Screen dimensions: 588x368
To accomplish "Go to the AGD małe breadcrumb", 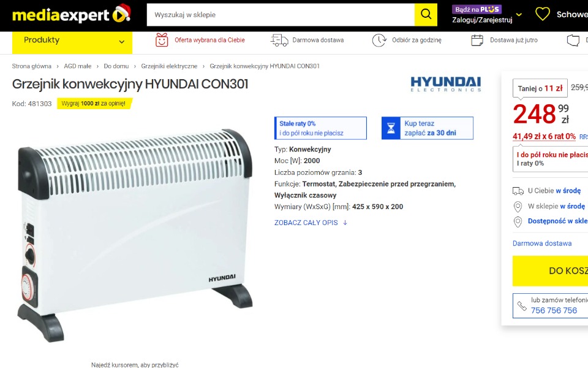I will [78, 66].
